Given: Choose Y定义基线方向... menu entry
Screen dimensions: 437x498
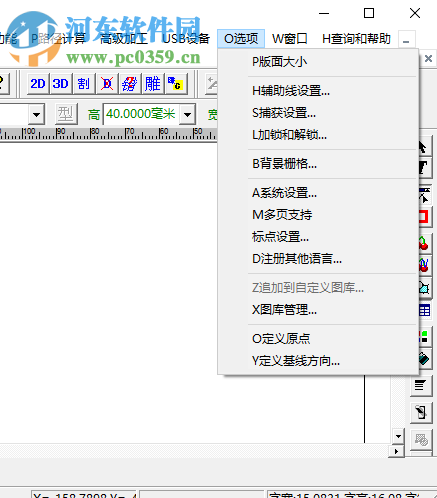Looking at the screenshot, I should coord(318,361).
